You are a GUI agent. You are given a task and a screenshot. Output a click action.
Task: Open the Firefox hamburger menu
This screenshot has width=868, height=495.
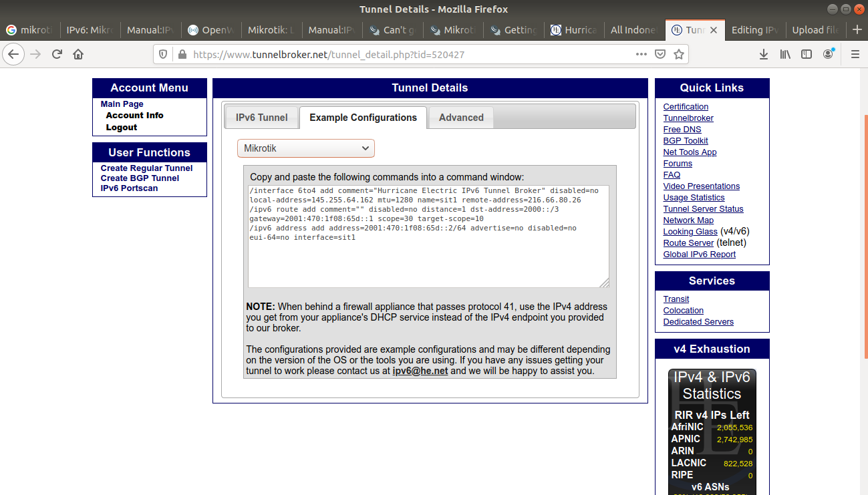(855, 54)
